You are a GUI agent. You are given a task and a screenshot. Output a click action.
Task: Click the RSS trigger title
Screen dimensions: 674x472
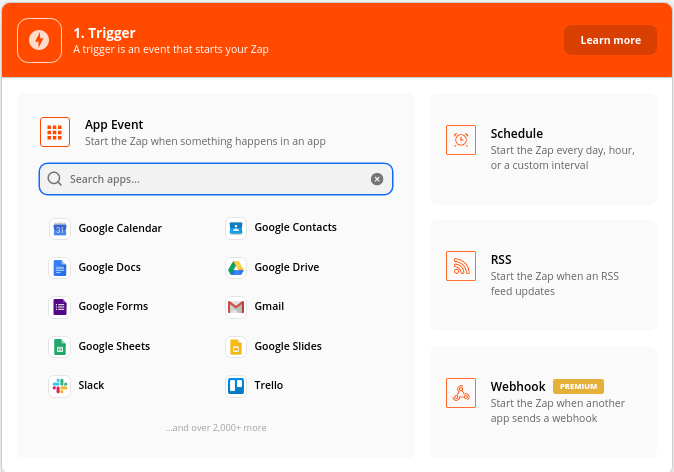[x=501, y=260]
